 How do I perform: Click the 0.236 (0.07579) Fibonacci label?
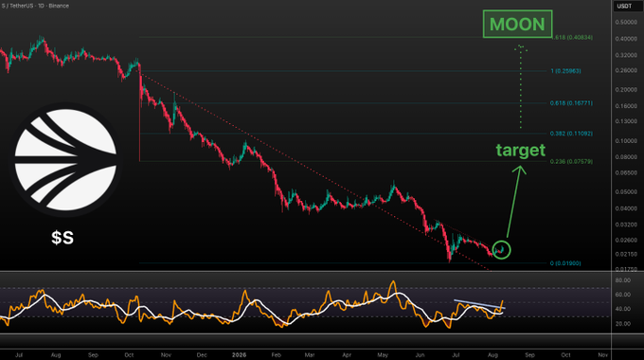pos(571,161)
